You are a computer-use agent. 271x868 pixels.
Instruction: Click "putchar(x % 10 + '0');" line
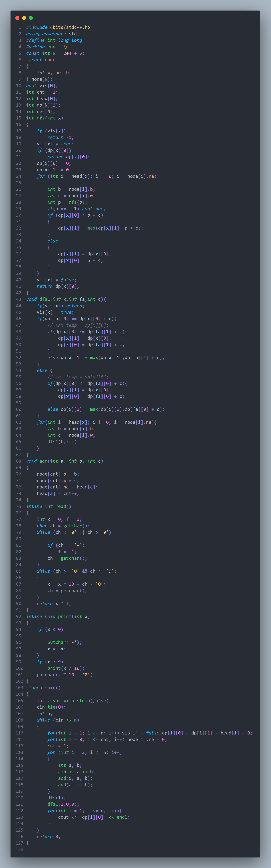pos(66,675)
